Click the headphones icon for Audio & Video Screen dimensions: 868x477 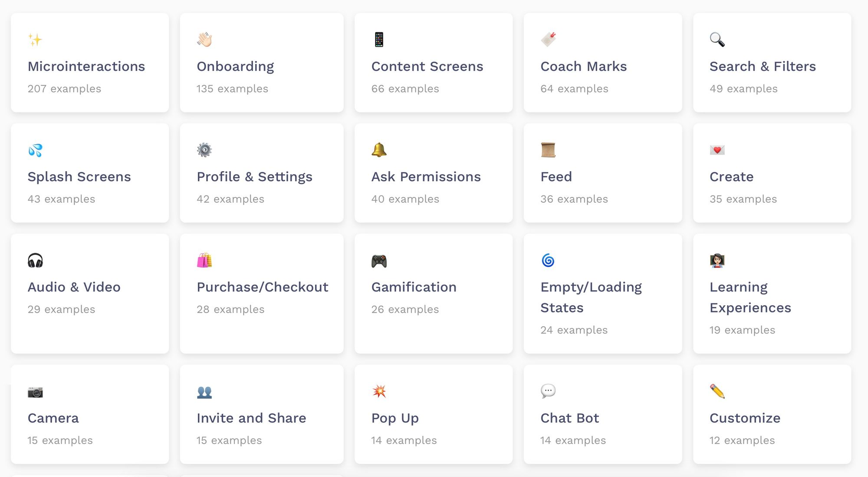coord(35,260)
